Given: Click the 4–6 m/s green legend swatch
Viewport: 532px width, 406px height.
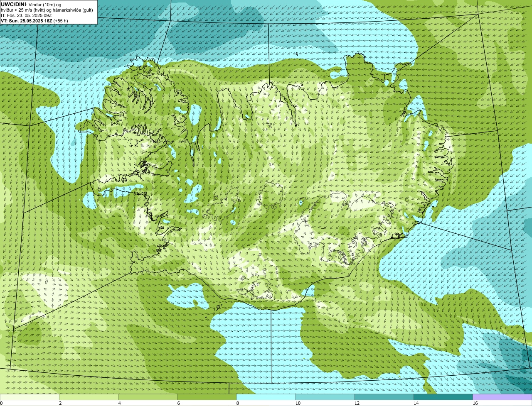Looking at the screenshot, I should pyautogui.click(x=148, y=397).
